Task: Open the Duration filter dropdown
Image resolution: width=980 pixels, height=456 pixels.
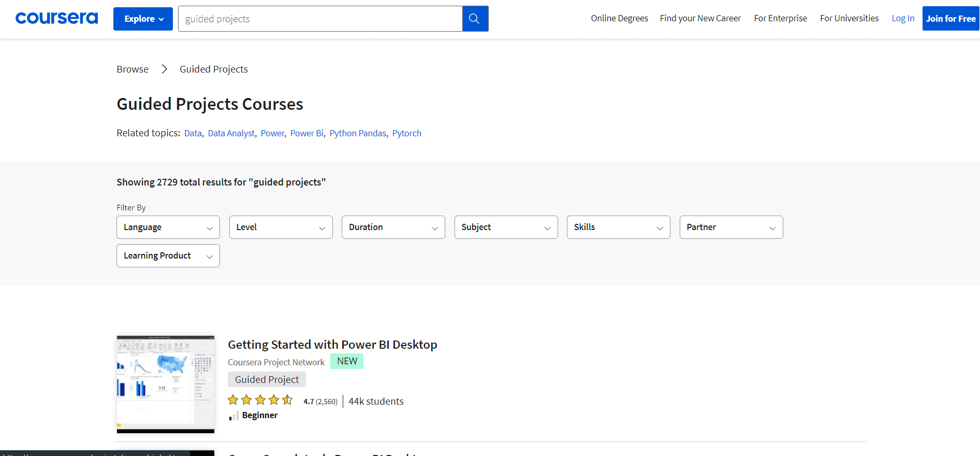Action: pyautogui.click(x=393, y=227)
